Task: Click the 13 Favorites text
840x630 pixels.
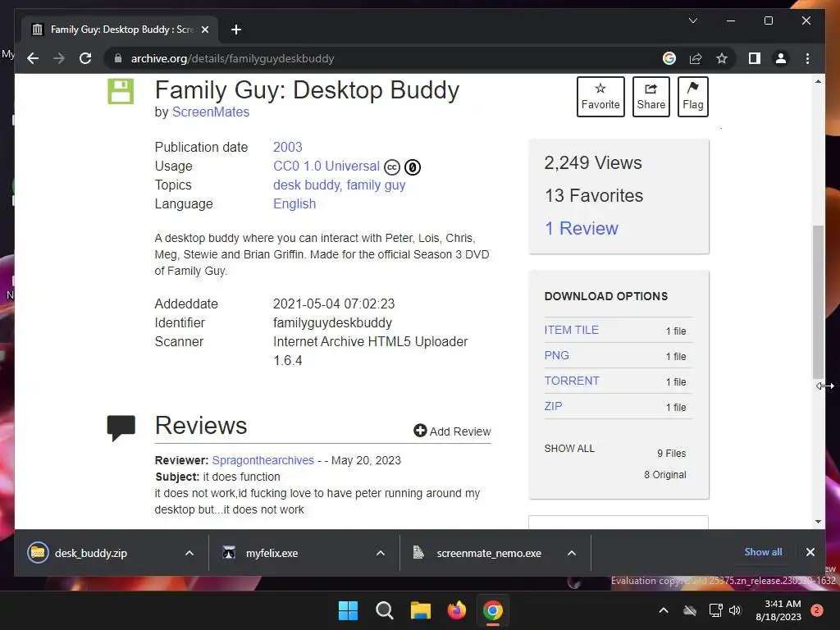Action: coord(594,195)
